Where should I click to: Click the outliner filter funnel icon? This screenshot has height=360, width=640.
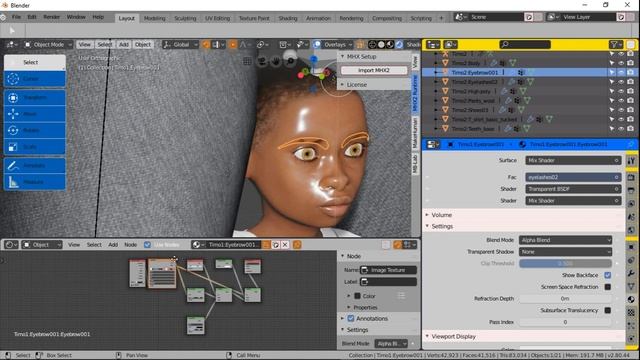(x=615, y=44)
